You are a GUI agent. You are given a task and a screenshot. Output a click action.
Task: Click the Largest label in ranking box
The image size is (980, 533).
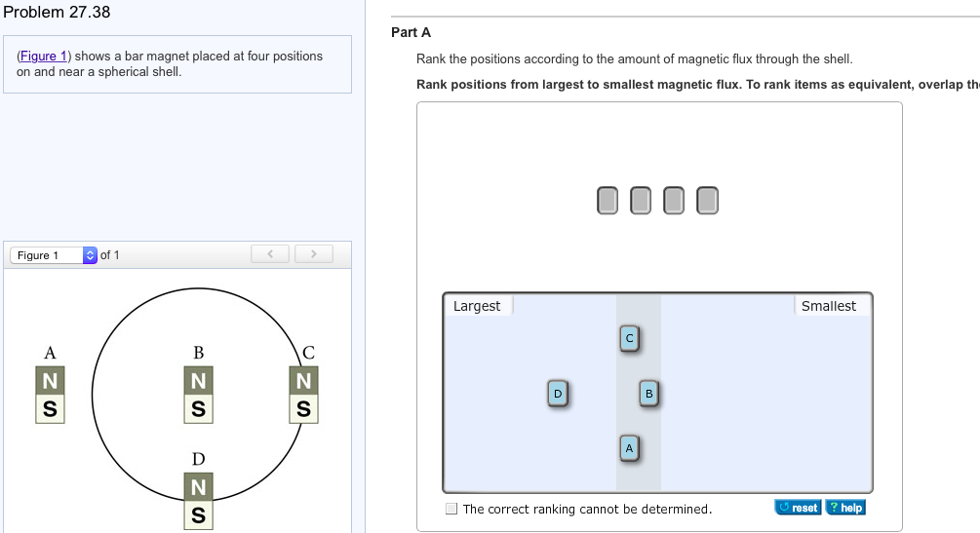tap(477, 306)
